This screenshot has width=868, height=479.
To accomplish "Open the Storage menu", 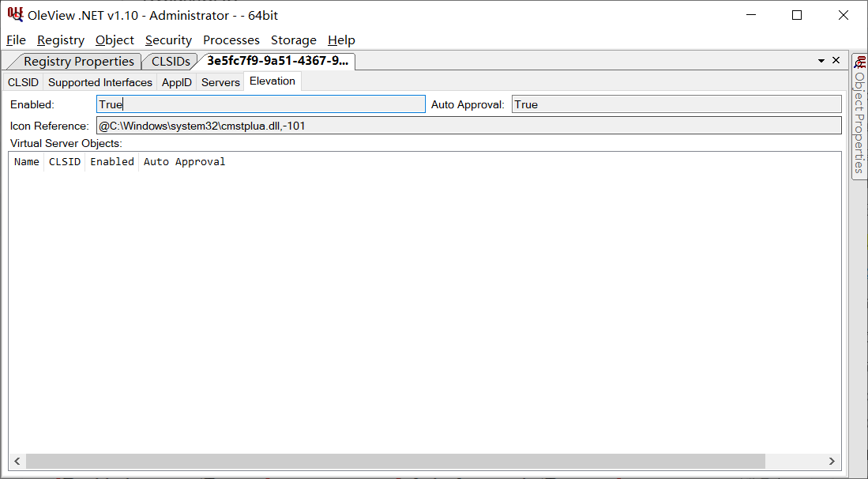I will click(x=293, y=40).
